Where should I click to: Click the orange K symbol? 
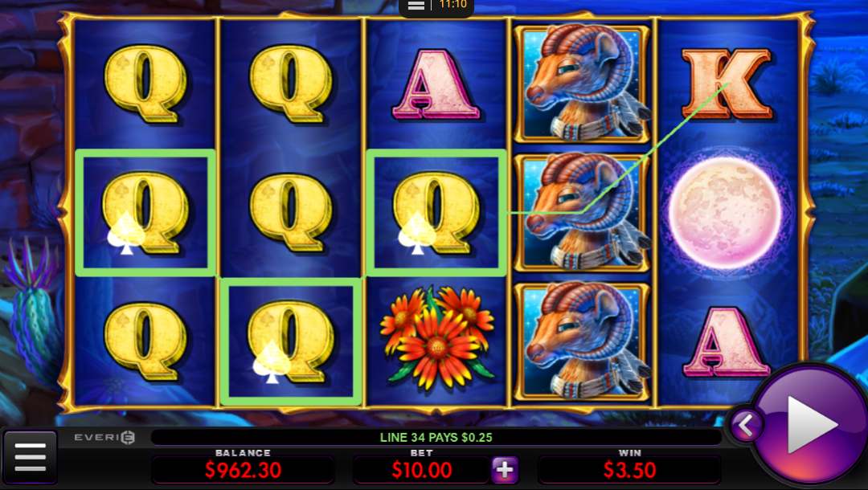pos(726,84)
